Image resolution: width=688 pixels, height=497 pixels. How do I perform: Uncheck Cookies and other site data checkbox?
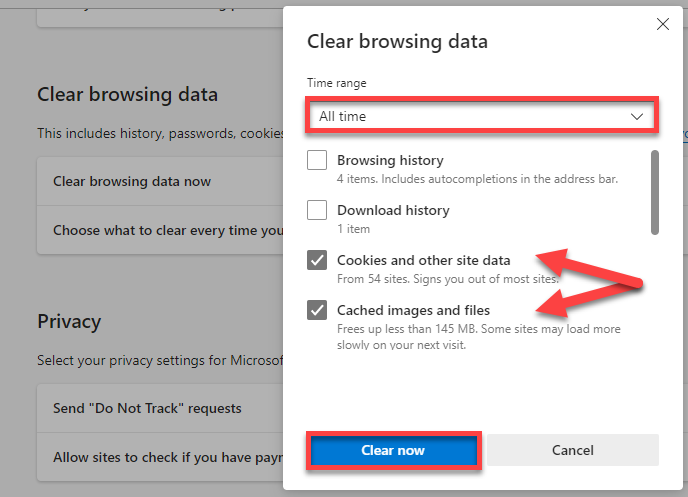[317, 260]
